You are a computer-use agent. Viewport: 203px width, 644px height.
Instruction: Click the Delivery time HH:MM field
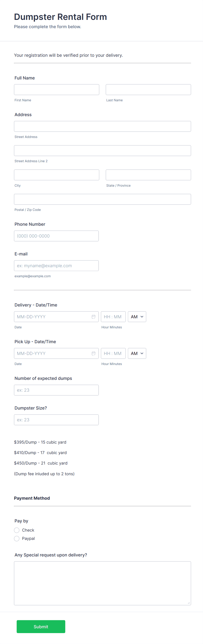click(x=113, y=317)
